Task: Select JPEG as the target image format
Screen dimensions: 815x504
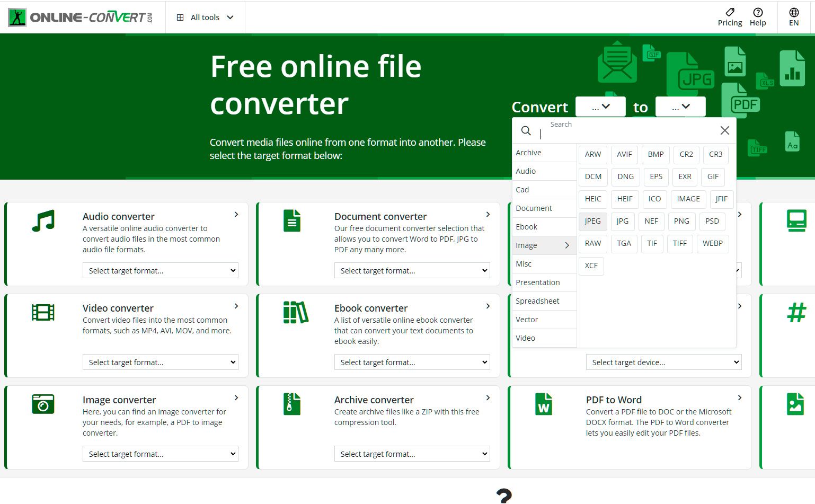Action: (592, 221)
